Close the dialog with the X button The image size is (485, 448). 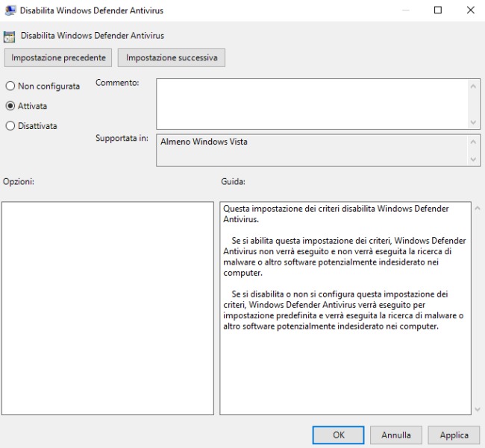click(471, 10)
